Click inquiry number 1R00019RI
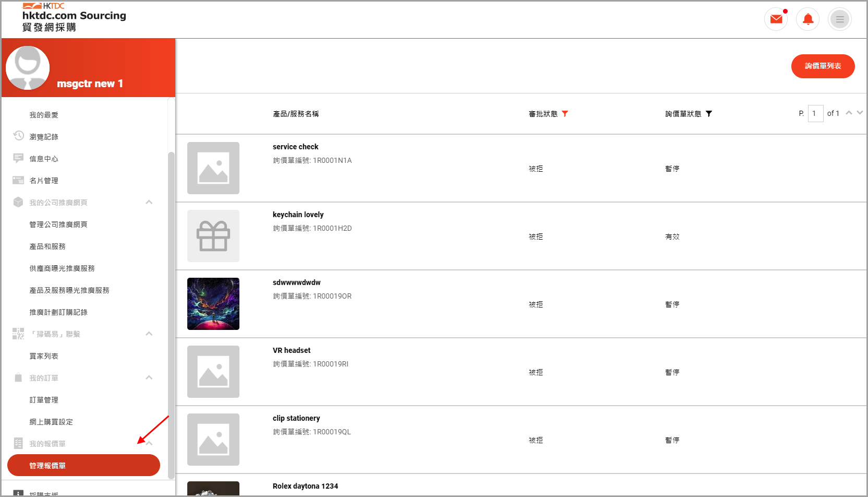 pos(331,364)
